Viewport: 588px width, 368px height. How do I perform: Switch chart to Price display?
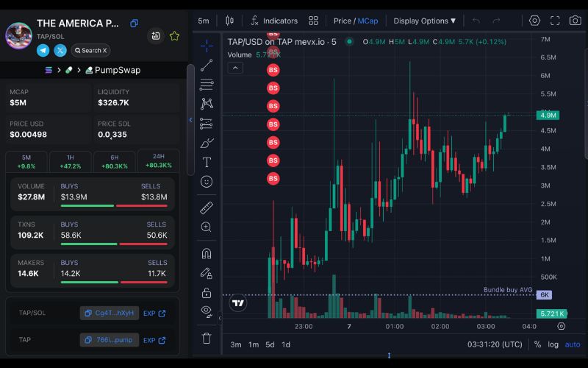[x=343, y=21]
